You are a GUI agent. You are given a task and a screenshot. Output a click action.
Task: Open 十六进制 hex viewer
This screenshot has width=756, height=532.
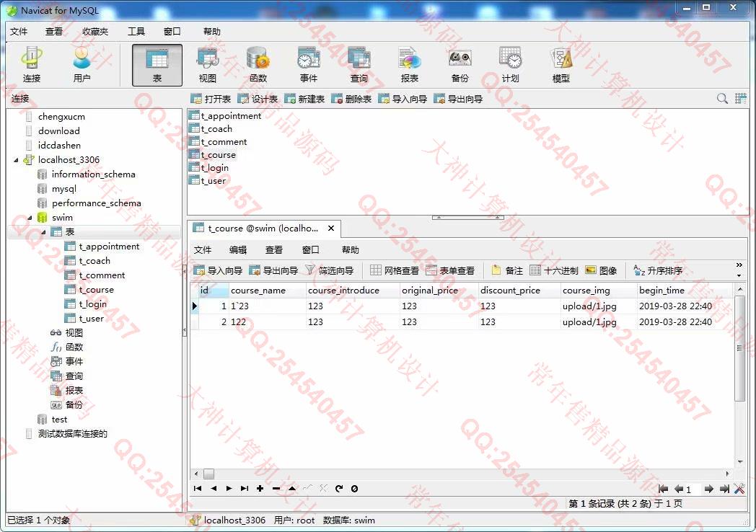point(553,270)
